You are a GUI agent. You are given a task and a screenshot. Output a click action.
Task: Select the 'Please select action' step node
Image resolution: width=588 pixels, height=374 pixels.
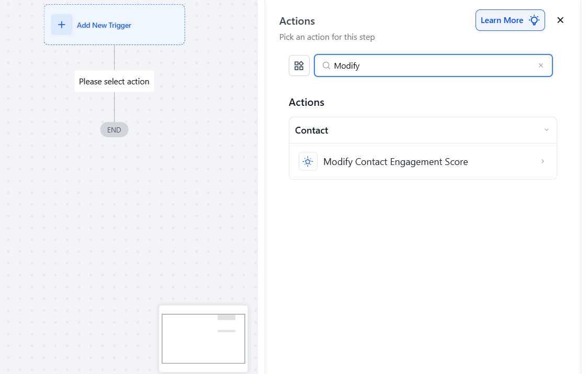pyautogui.click(x=114, y=81)
